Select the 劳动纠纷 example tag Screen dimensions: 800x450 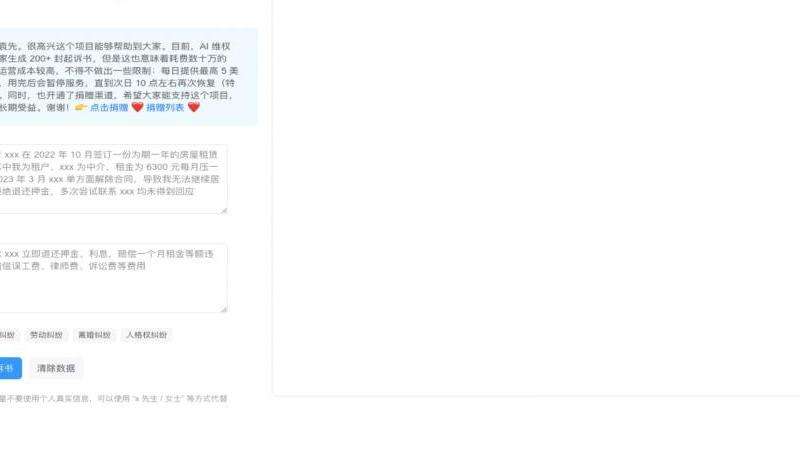(x=46, y=335)
